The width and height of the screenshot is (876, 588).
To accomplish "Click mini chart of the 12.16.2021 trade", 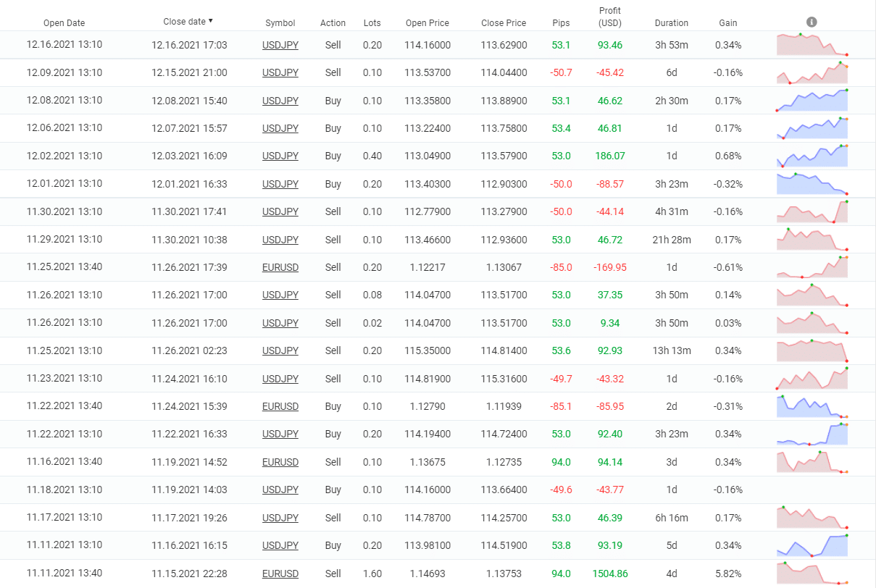I will click(x=812, y=45).
